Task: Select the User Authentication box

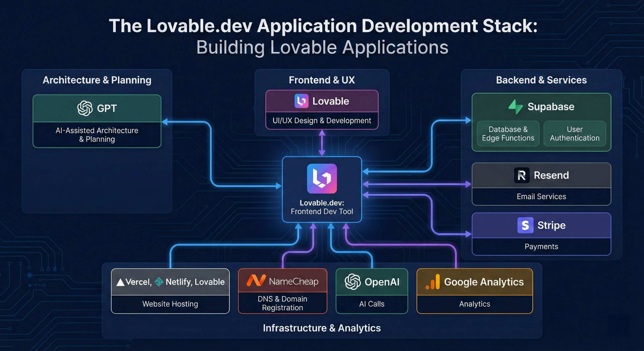Action: point(575,133)
